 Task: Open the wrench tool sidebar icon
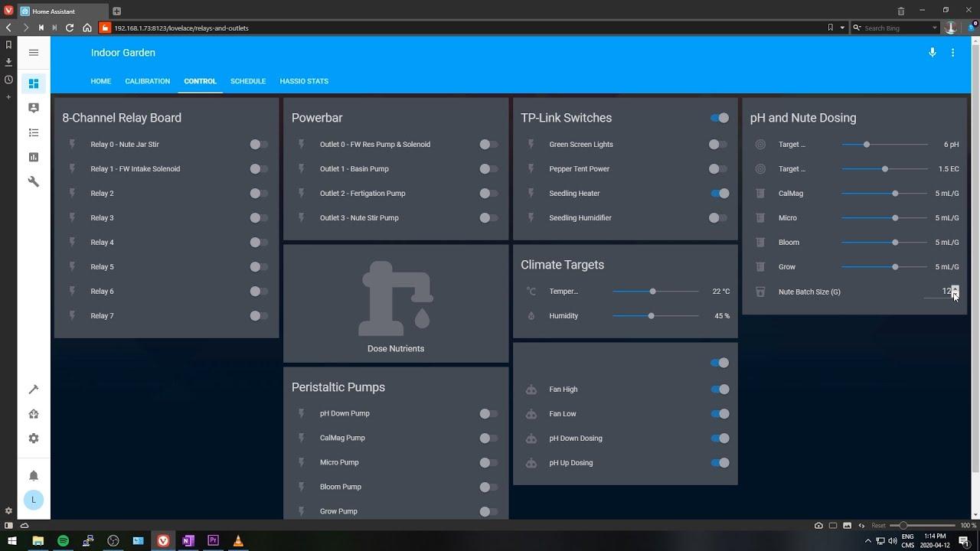(34, 181)
